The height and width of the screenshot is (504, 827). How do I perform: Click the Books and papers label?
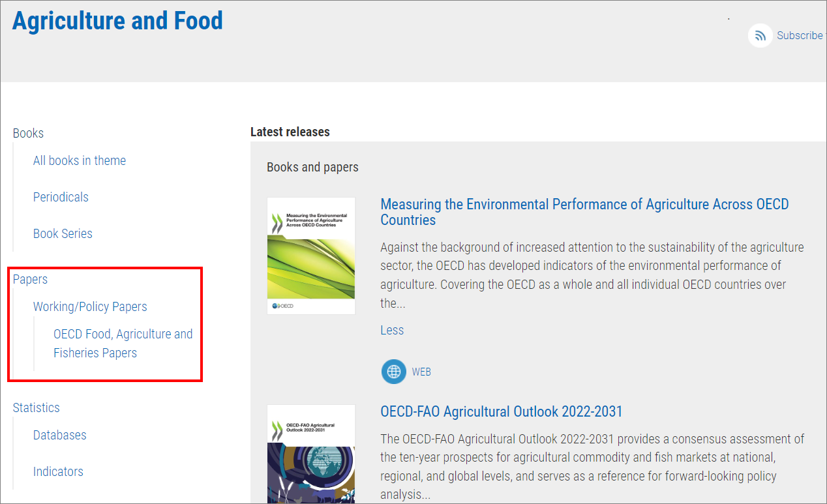[x=312, y=167]
